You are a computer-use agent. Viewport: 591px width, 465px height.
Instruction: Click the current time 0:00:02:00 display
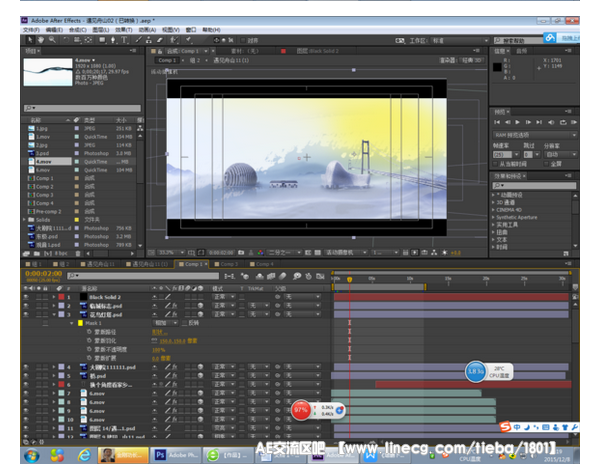tap(43, 274)
